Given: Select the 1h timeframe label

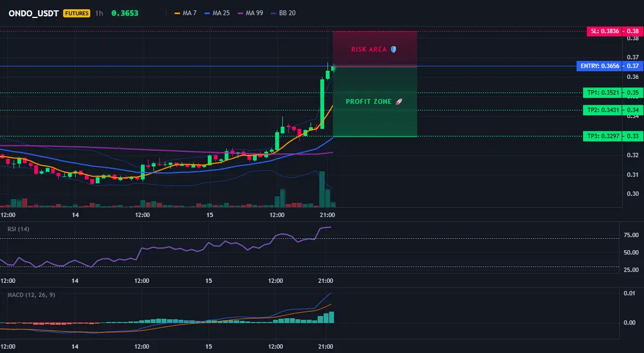Looking at the screenshot, I should (99, 13).
